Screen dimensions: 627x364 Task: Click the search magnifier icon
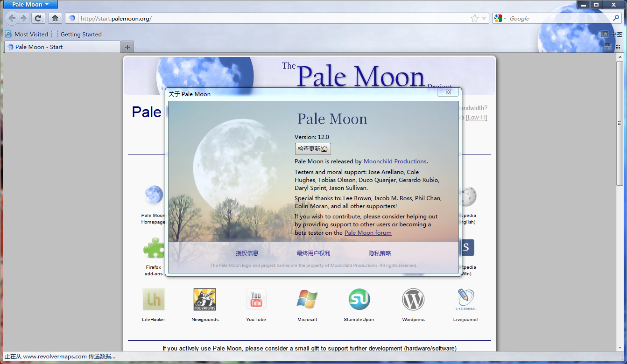click(616, 18)
